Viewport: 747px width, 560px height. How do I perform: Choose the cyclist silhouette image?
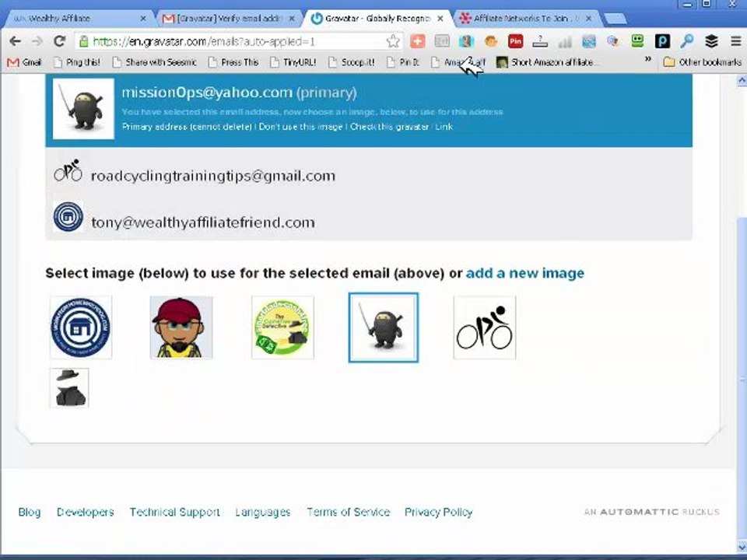click(485, 327)
